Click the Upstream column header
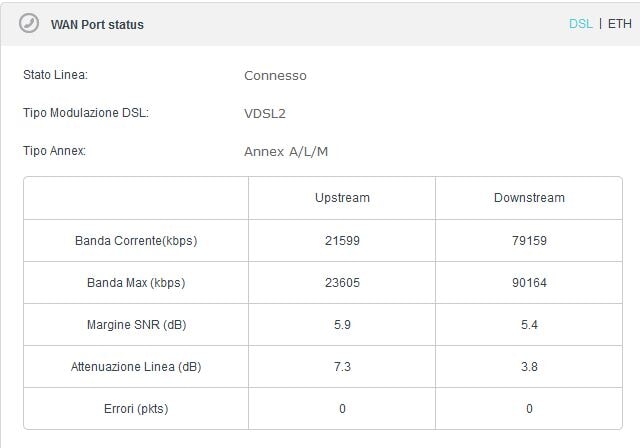Screen dimensions: 640x448 tap(342, 197)
